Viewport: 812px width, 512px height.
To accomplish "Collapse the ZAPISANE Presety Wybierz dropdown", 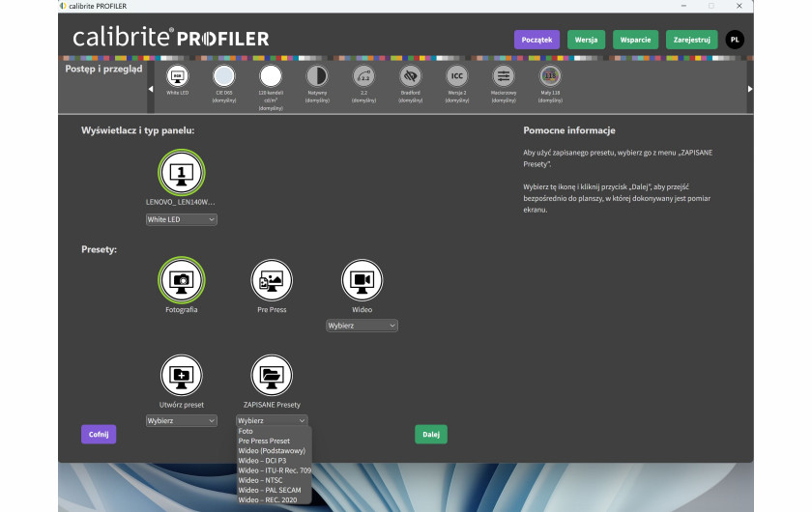I will pyautogui.click(x=272, y=421).
